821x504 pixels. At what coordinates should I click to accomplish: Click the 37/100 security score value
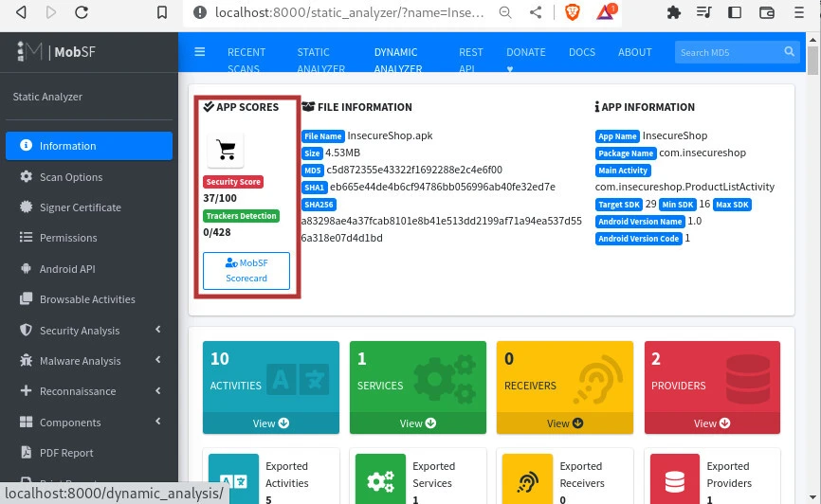pyautogui.click(x=220, y=198)
